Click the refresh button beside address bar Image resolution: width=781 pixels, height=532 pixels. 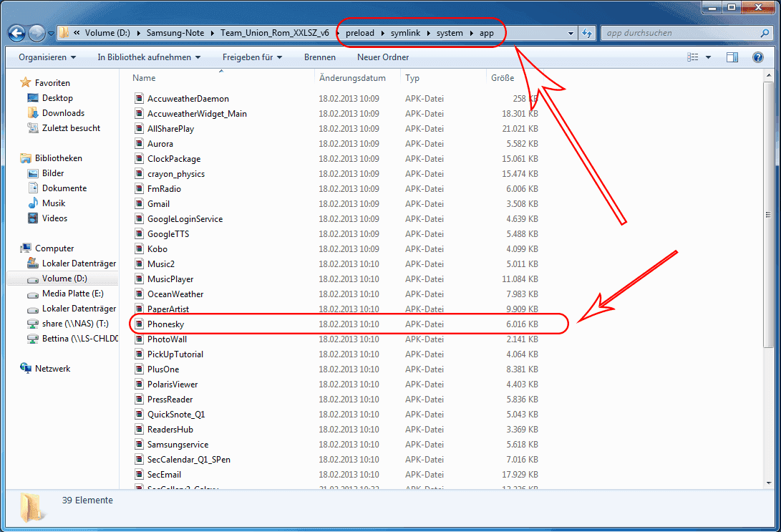tap(587, 33)
